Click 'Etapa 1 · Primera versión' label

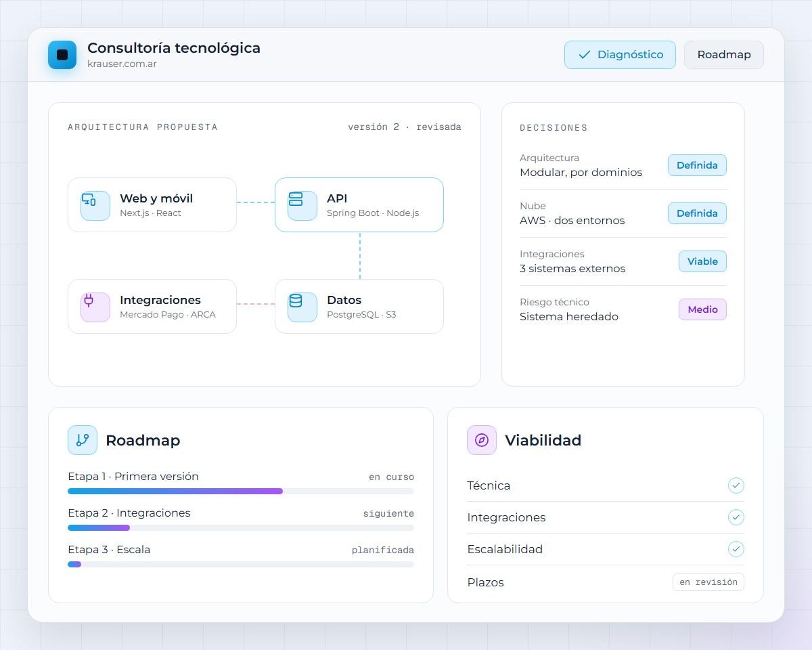(x=133, y=477)
